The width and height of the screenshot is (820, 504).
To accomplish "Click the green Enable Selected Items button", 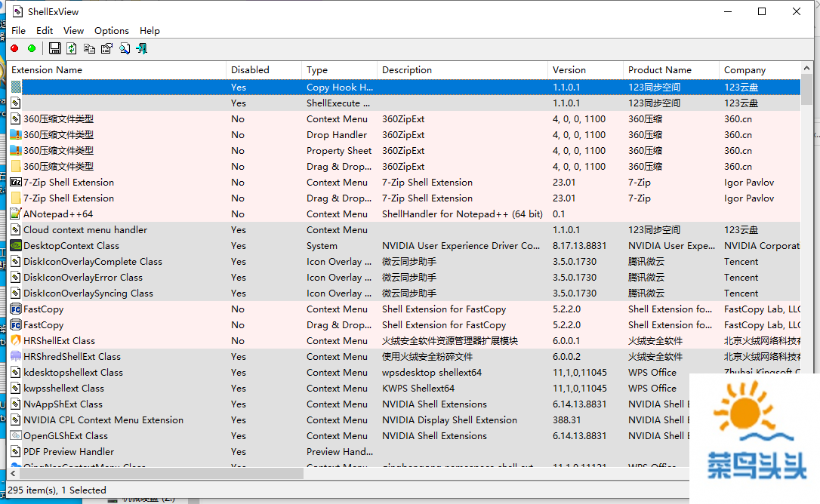I will 32,48.
